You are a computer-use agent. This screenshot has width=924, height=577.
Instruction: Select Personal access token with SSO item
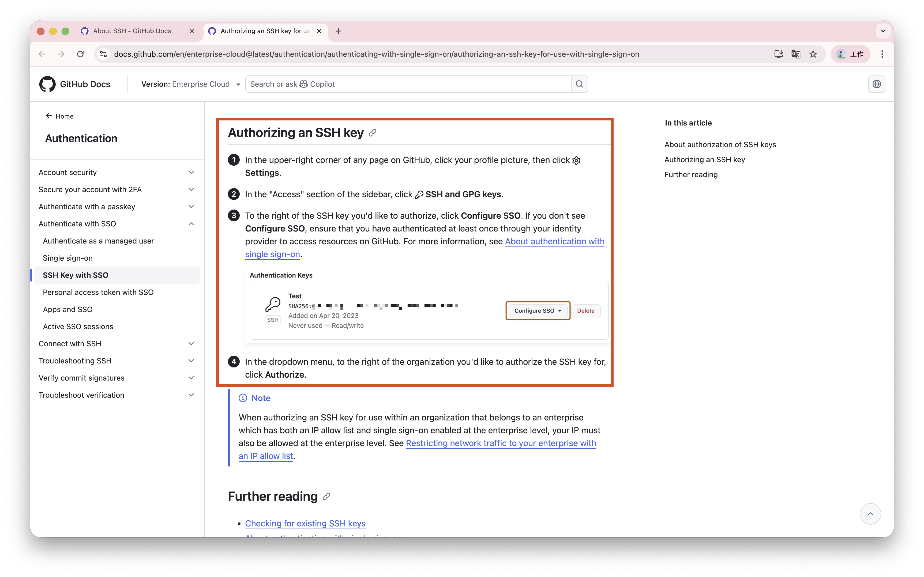[x=98, y=292]
